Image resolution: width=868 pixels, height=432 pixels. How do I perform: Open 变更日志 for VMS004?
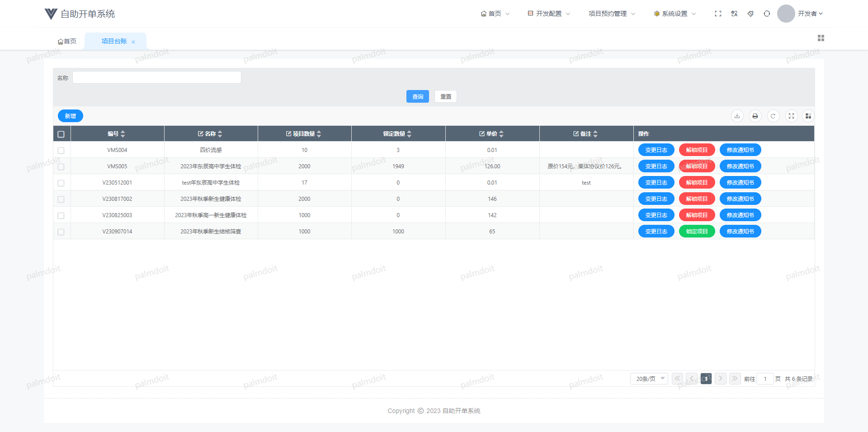656,150
